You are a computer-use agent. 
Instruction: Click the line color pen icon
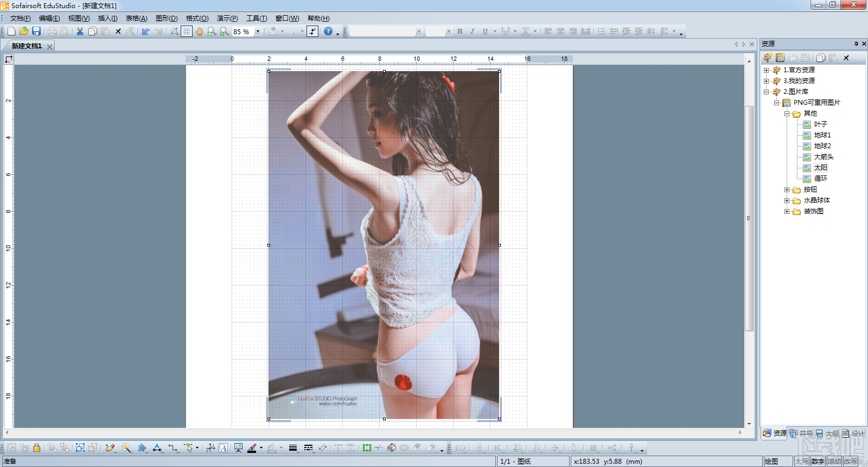252,448
